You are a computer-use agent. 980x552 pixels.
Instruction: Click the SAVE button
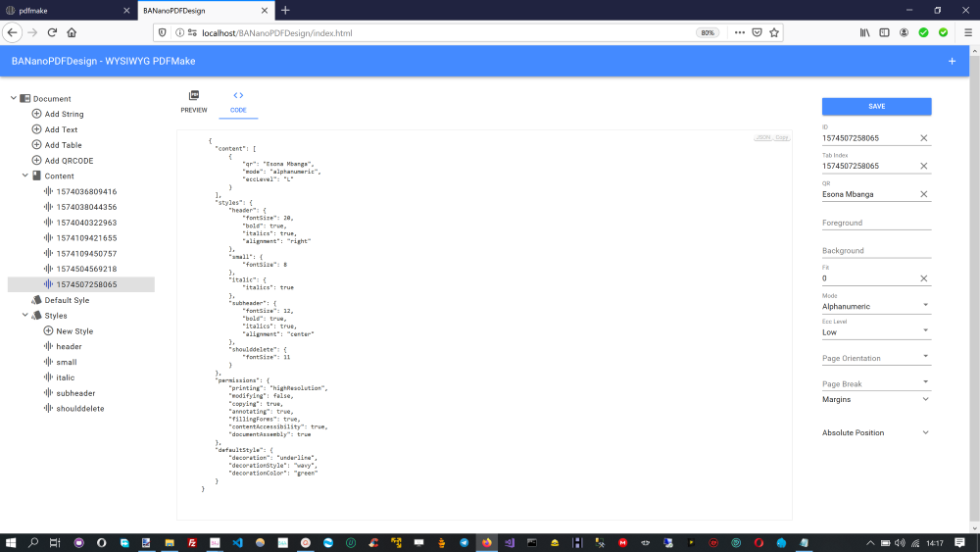click(876, 106)
